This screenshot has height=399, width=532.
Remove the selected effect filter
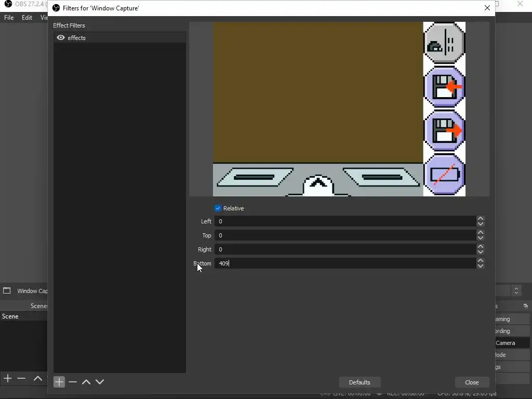click(x=73, y=382)
